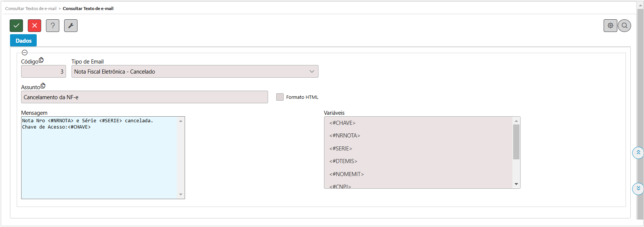Click the wrench tools icon

click(71, 26)
